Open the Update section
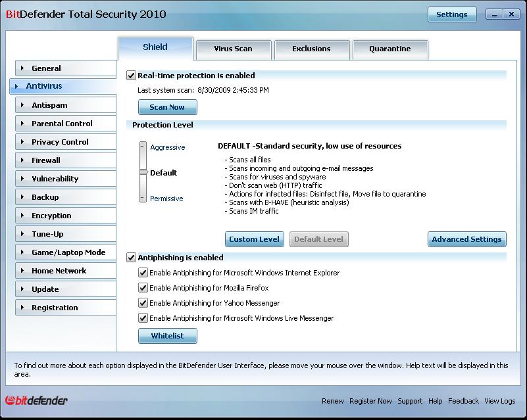The height and width of the screenshot is (420, 527). point(66,289)
